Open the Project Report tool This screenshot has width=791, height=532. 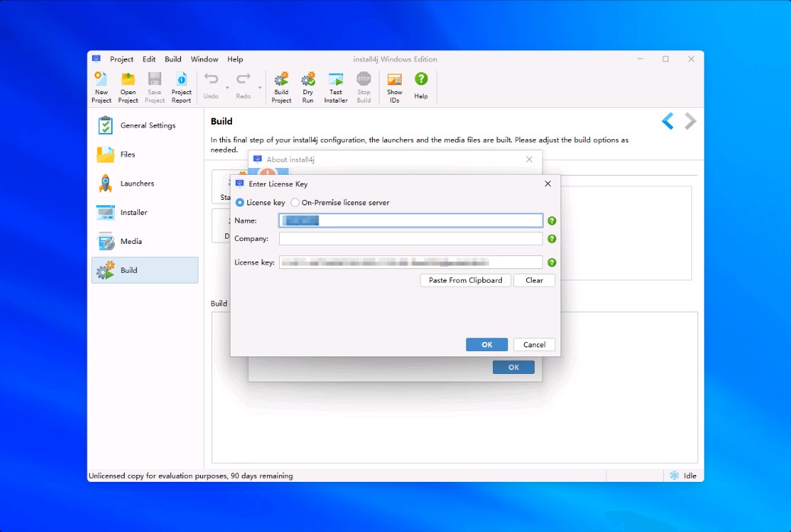182,87
